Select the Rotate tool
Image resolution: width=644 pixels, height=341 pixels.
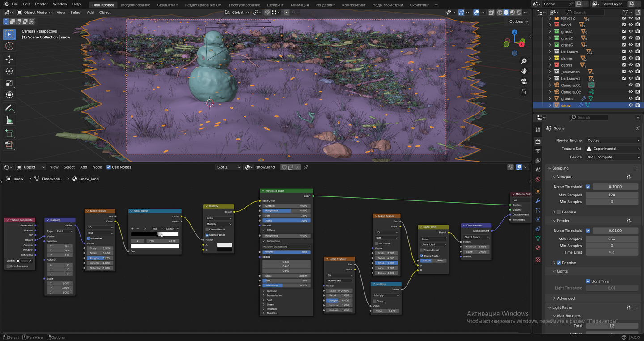(x=9, y=71)
